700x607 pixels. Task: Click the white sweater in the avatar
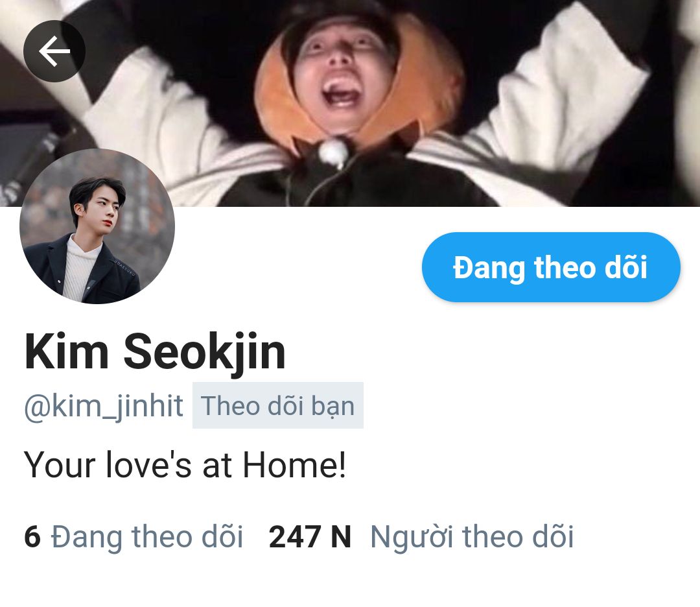click(x=80, y=269)
